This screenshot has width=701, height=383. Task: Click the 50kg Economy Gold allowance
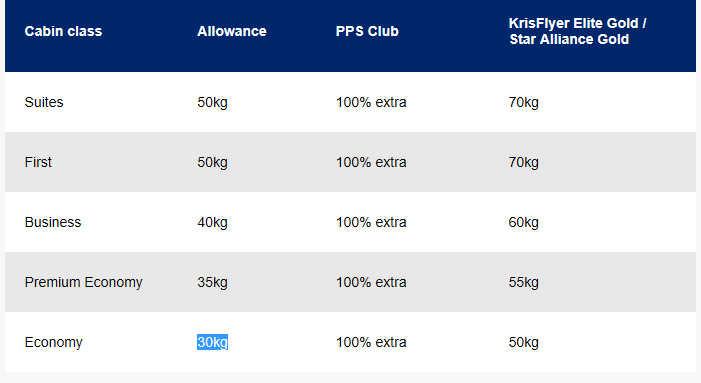(524, 342)
